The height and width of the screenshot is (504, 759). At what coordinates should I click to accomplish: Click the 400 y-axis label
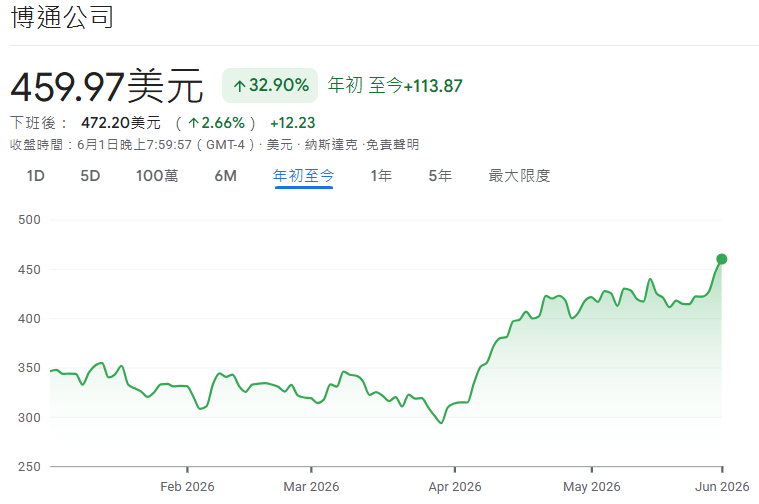29,319
